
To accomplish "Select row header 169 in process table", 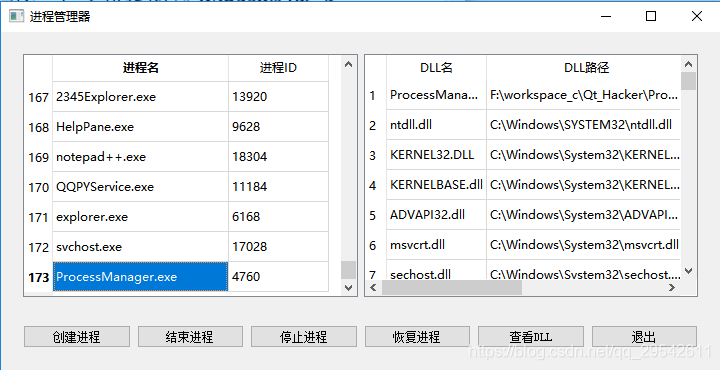I will click(39, 157).
